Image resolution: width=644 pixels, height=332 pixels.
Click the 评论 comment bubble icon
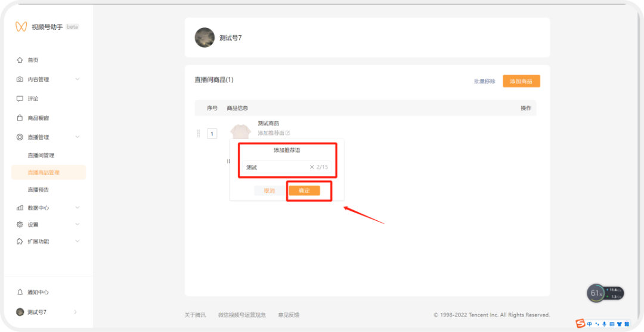pyautogui.click(x=20, y=99)
